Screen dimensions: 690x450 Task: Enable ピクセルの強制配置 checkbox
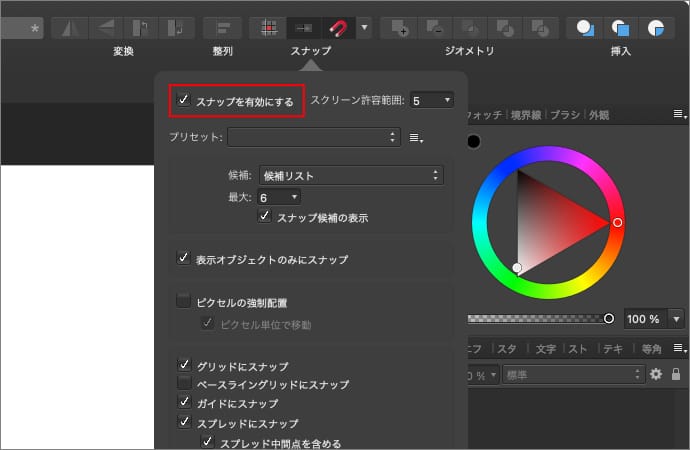point(184,301)
